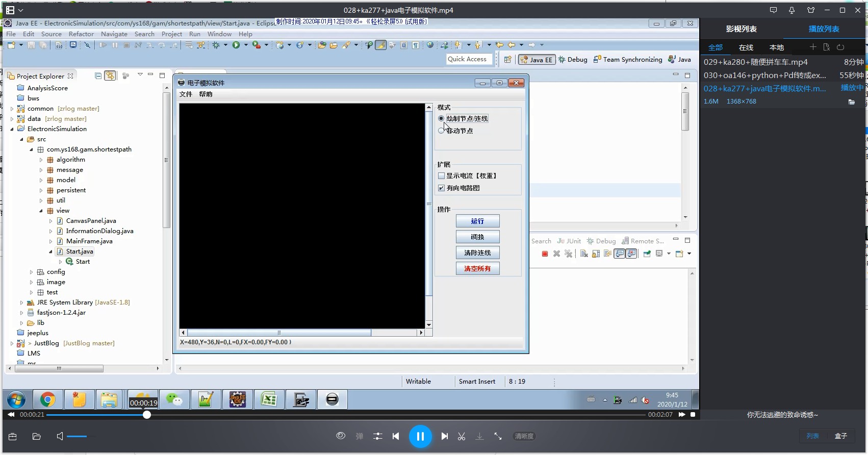868x455 pixels.
Task: Add item with the plus icon in playlist
Action: [813, 47]
